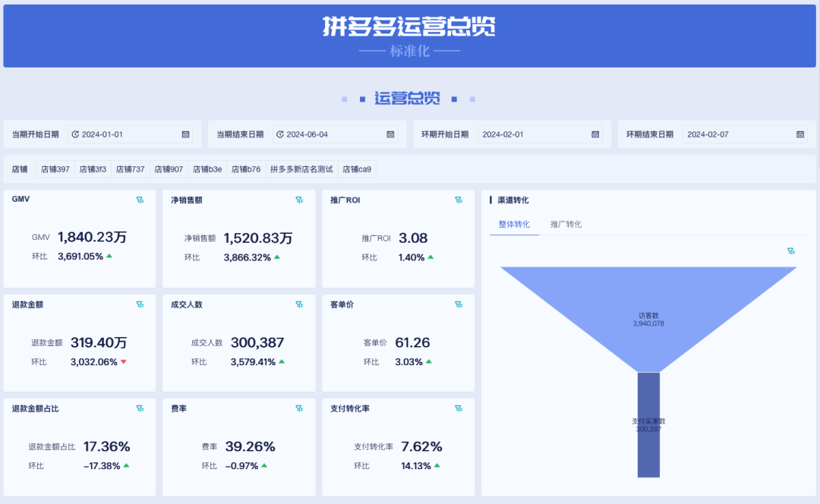
Task: Click the 退款金额占比 value 17.36%
Action: [107, 446]
